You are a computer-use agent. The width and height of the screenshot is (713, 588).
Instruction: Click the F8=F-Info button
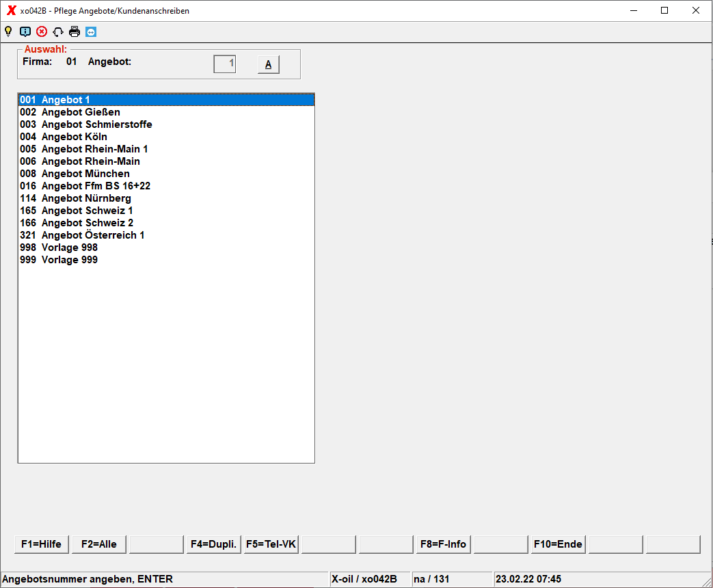(444, 544)
